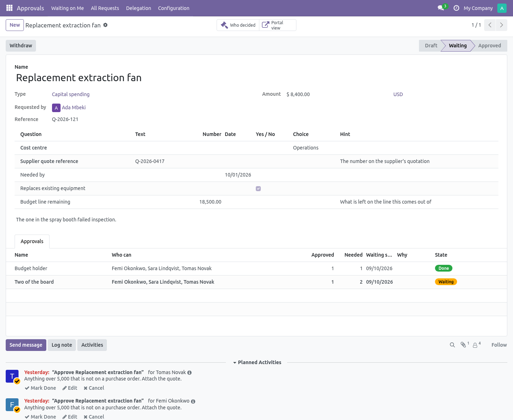Open the All Requests menu
Image resolution: width=513 pixels, height=420 pixels.
tap(105, 8)
